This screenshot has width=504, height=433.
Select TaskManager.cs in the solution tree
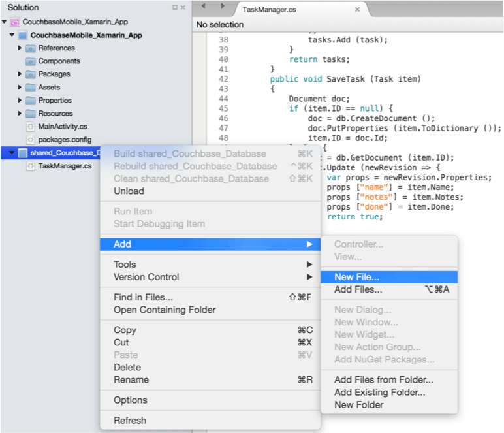[65, 166]
